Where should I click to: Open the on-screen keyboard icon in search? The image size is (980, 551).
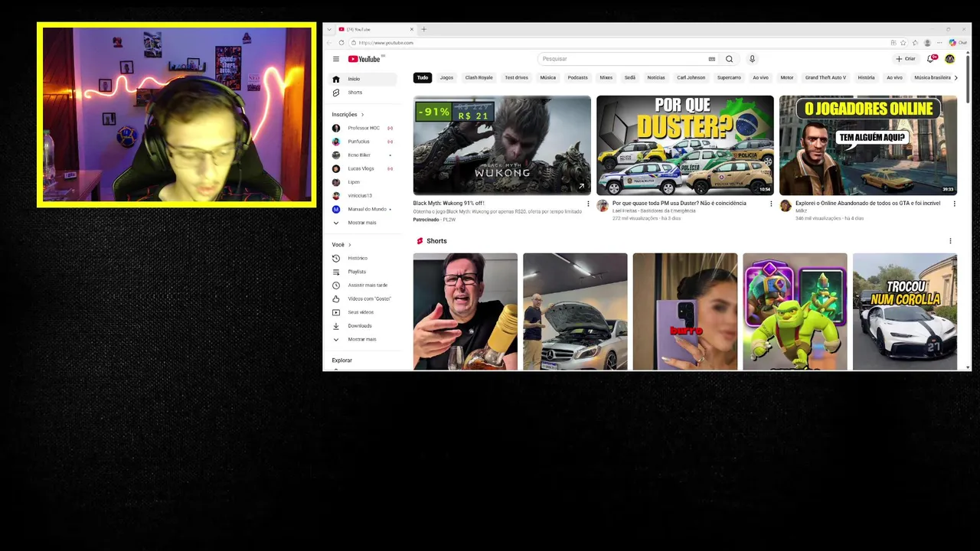point(711,59)
